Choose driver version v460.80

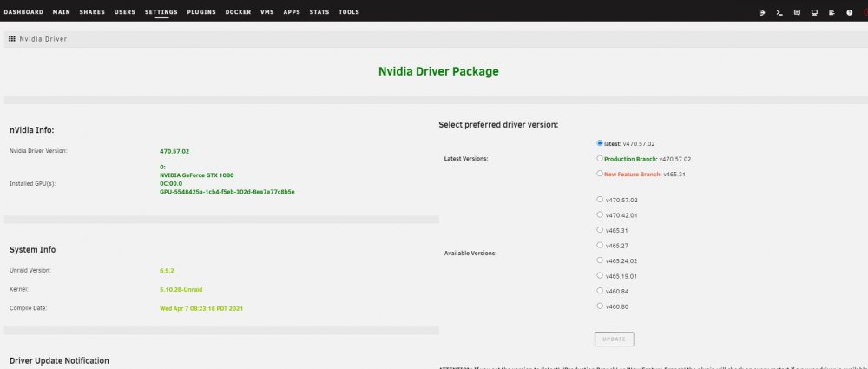600,306
